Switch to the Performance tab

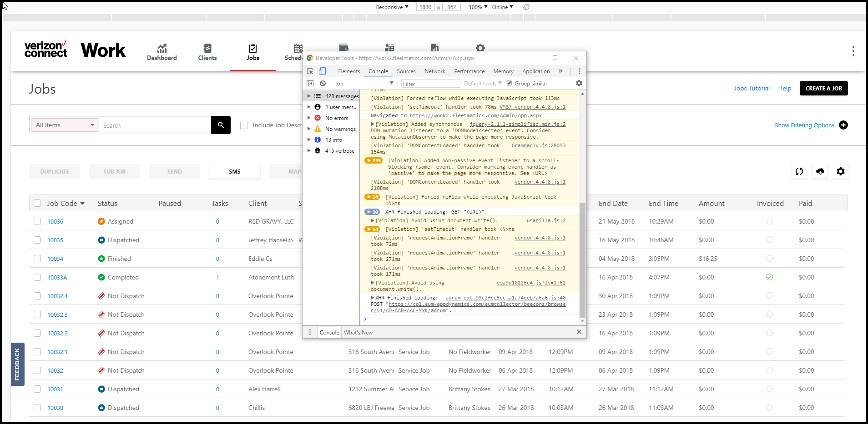click(x=469, y=71)
